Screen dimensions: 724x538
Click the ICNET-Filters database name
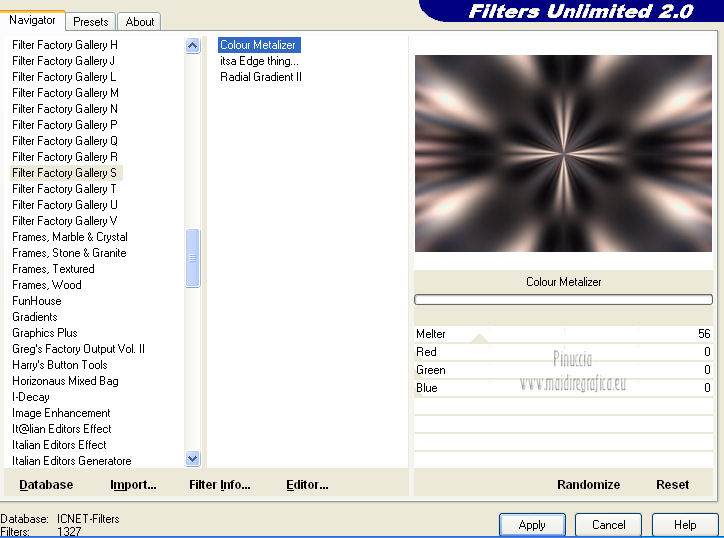(88, 519)
